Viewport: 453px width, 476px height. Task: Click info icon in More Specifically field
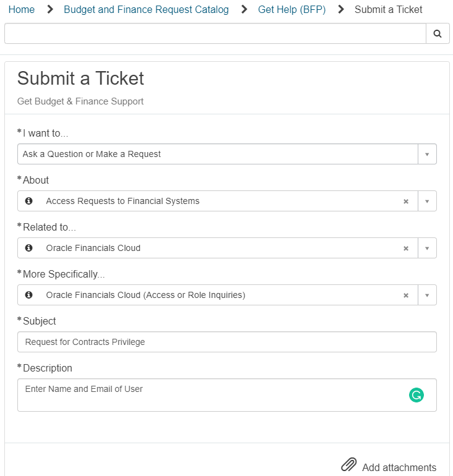tap(29, 295)
